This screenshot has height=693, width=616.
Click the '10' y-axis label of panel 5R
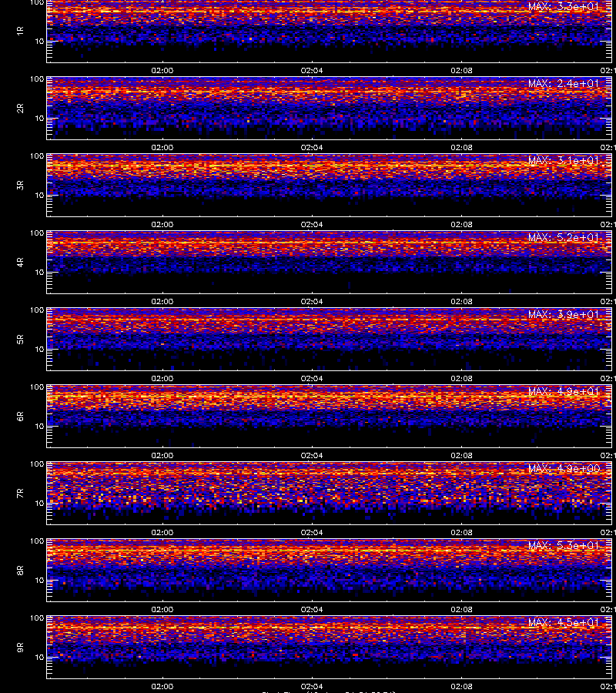pyautogui.click(x=39, y=349)
